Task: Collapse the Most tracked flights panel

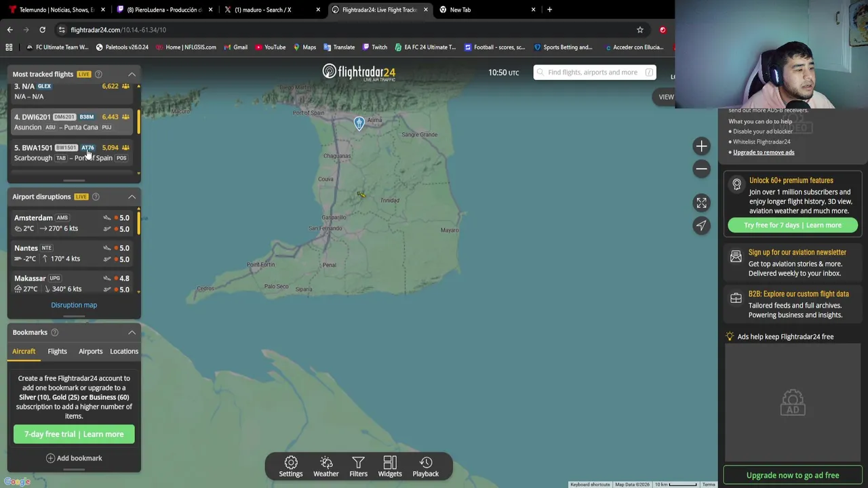Action: (x=132, y=74)
